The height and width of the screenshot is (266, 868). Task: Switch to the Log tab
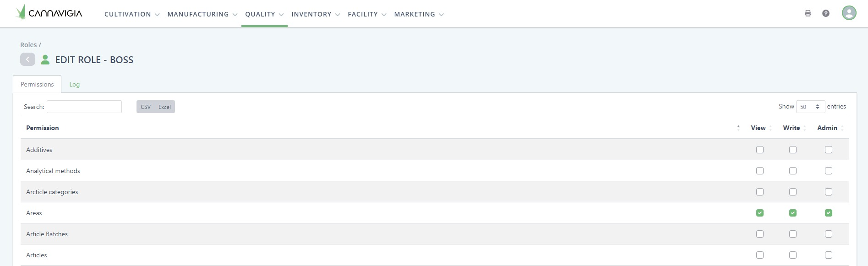(74, 84)
